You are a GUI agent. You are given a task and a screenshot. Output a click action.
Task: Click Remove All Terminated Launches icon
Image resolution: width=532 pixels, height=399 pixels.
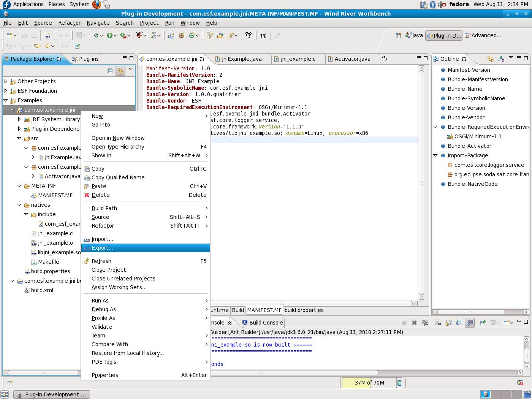pos(425,323)
